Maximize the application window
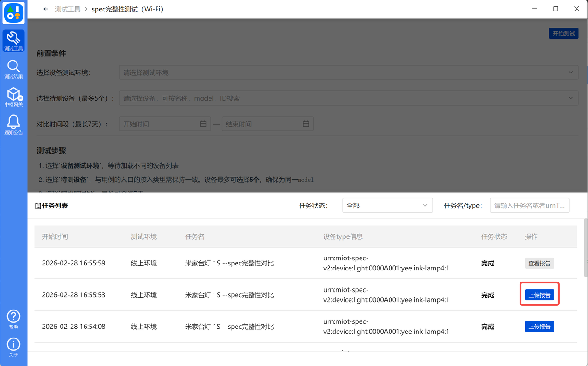 click(x=555, y=9)
